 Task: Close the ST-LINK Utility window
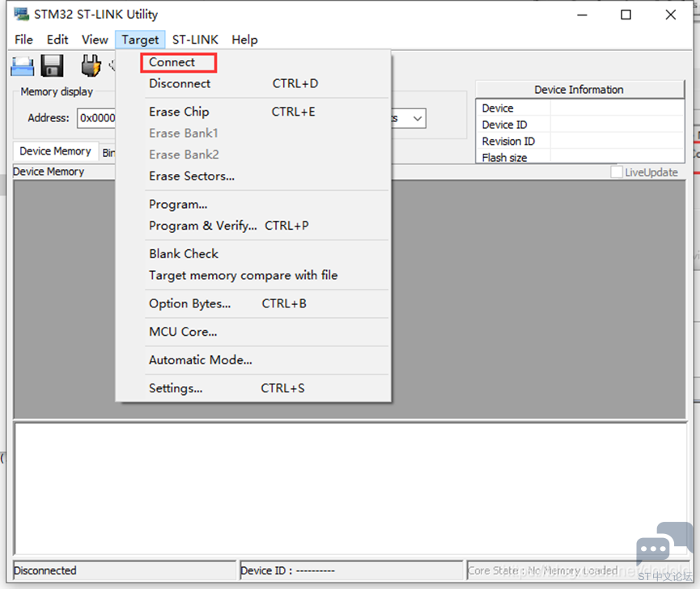671,15
